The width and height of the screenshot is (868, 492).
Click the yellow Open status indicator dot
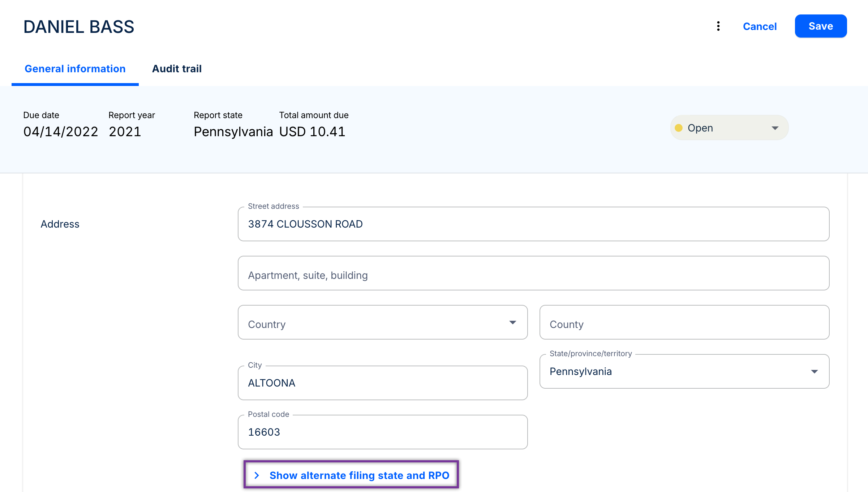pos(679,128)
